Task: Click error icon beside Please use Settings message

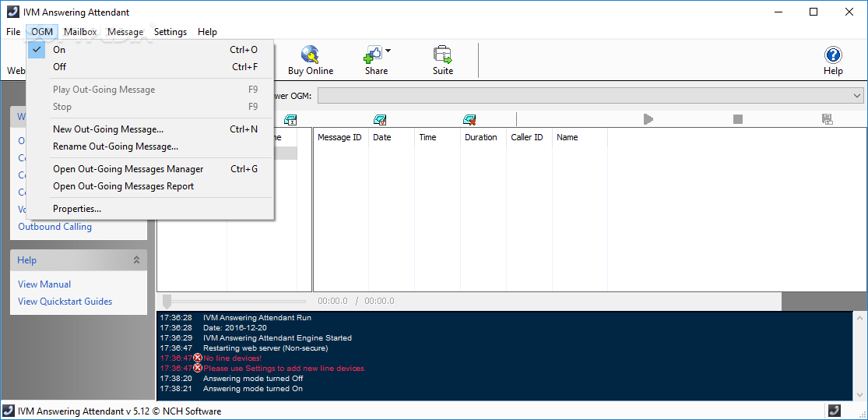Action: click(198, 368)
